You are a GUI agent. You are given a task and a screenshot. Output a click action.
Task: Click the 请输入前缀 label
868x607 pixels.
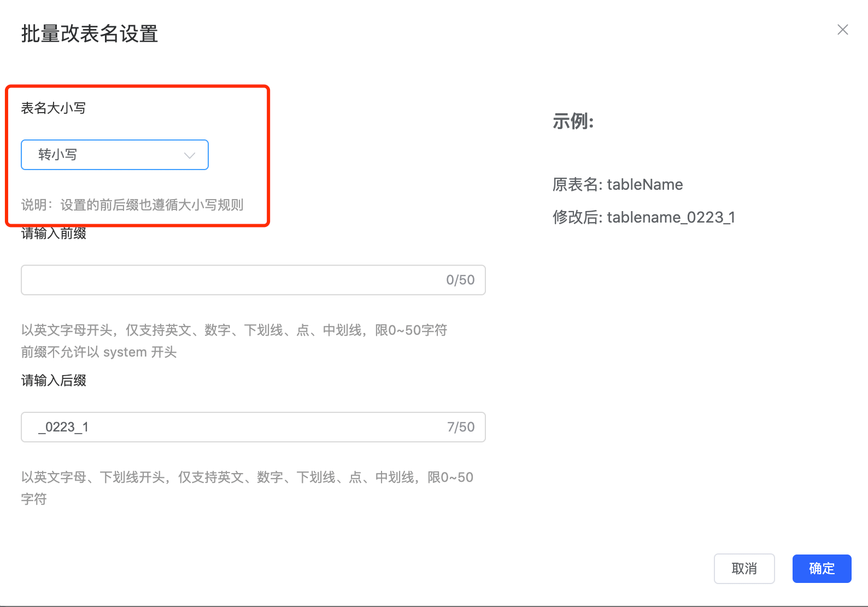[x=54, y=234]
